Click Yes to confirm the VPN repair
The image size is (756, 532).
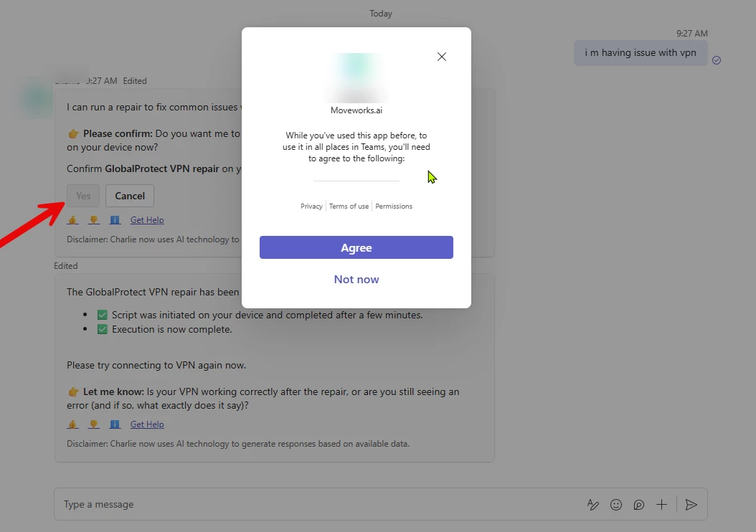83,196
